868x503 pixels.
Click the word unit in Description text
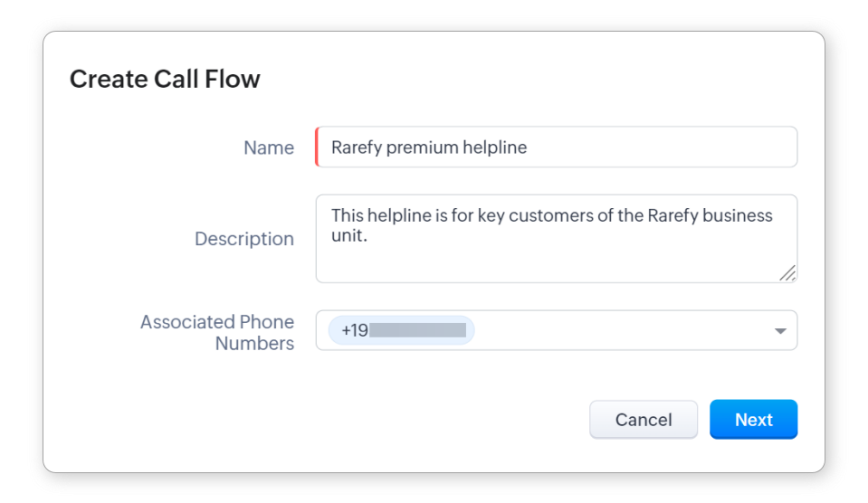pos(347,237)
